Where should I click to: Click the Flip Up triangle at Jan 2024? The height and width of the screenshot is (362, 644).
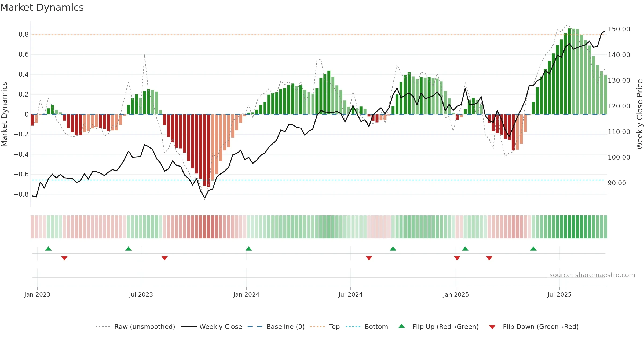point(249,249)
